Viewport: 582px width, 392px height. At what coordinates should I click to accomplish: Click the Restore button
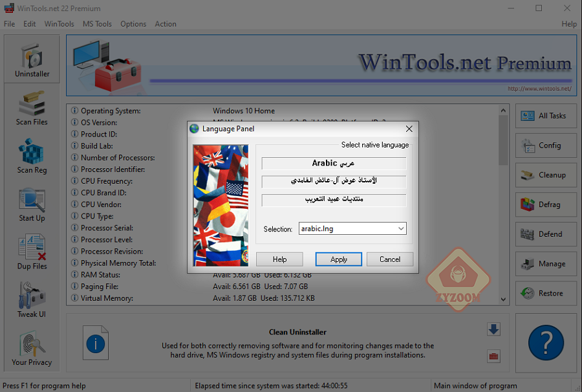pyautogui.click(x=546, y=293)
